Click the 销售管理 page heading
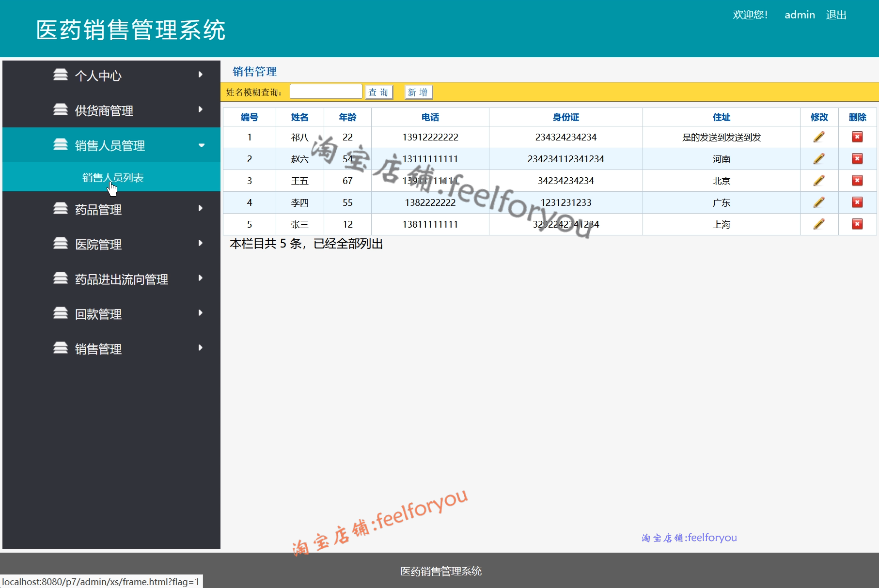 tap(254, 72)
